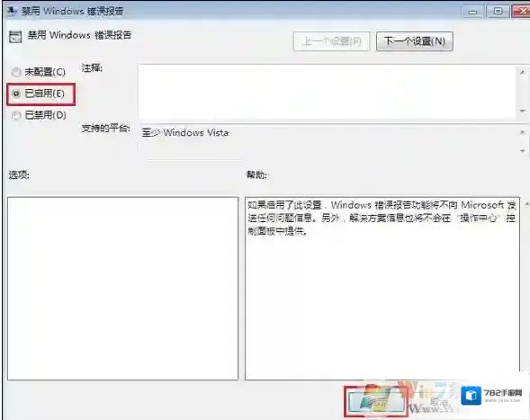Click the 禁用 Windows 错误报告 heading text
This screenshot has width=530, height=420.
tap(79, 35)
